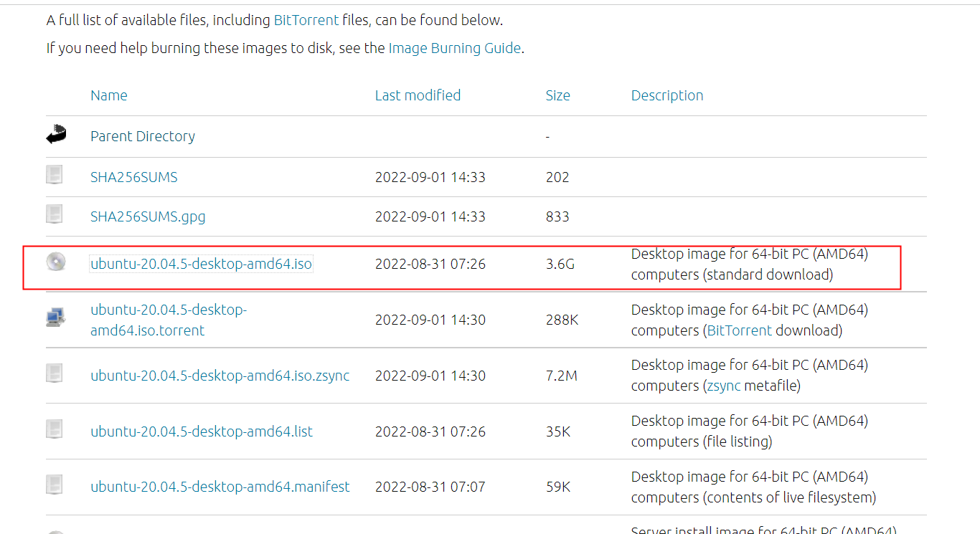The image size is (980, 534).
Task: Click the 7.2M size value
Action: [562, 376]
